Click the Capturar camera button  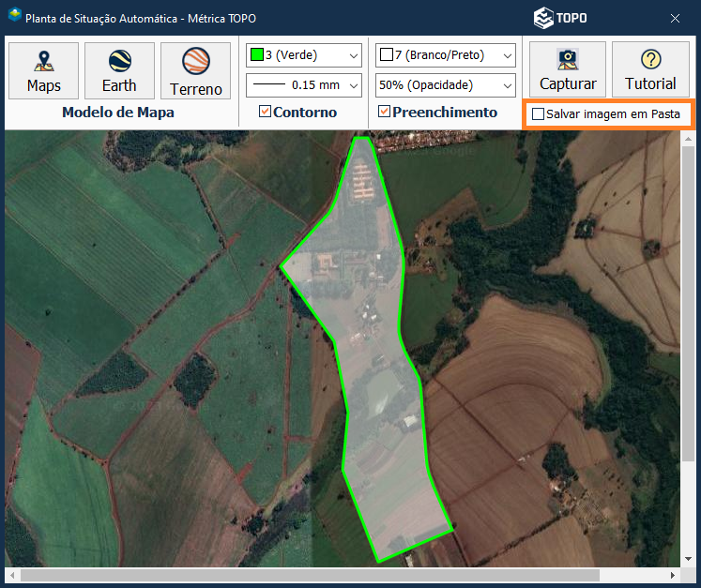(568, 69)
